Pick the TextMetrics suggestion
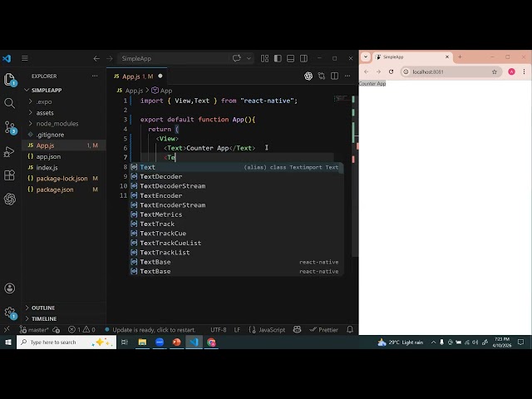Image resolution: width=532 pixels, height=399 pixels. [x=236, y=214]
